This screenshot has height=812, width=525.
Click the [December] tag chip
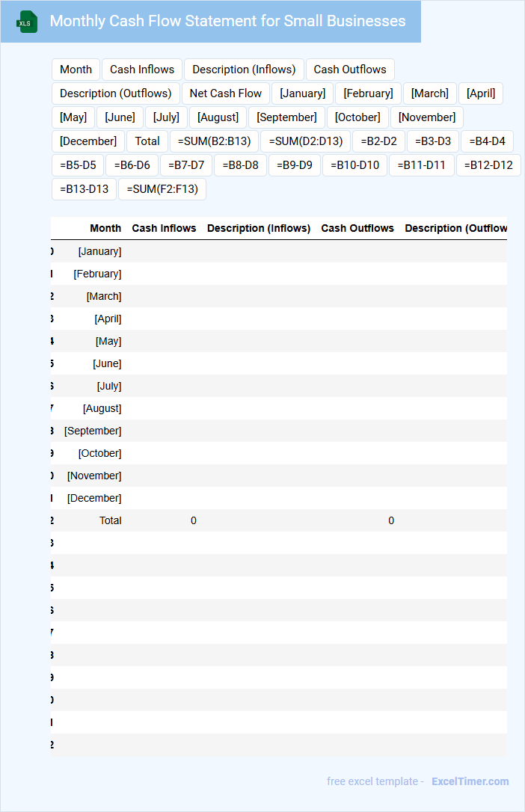[x=88, y=141]
